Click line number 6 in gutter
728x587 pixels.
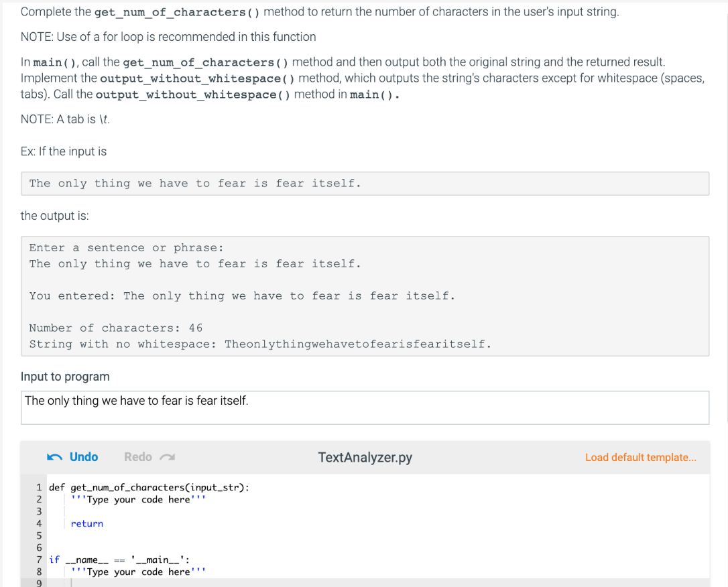click(39, 547)
